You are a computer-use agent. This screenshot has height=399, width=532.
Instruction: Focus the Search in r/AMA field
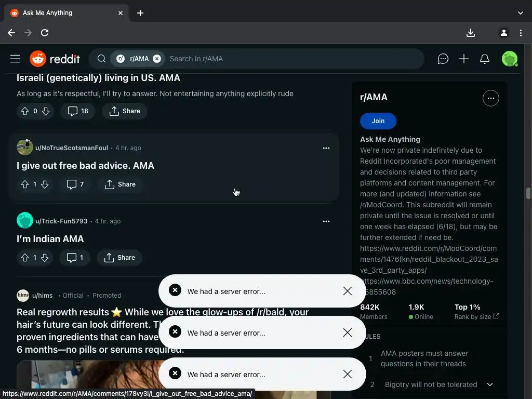coord(294,59)
